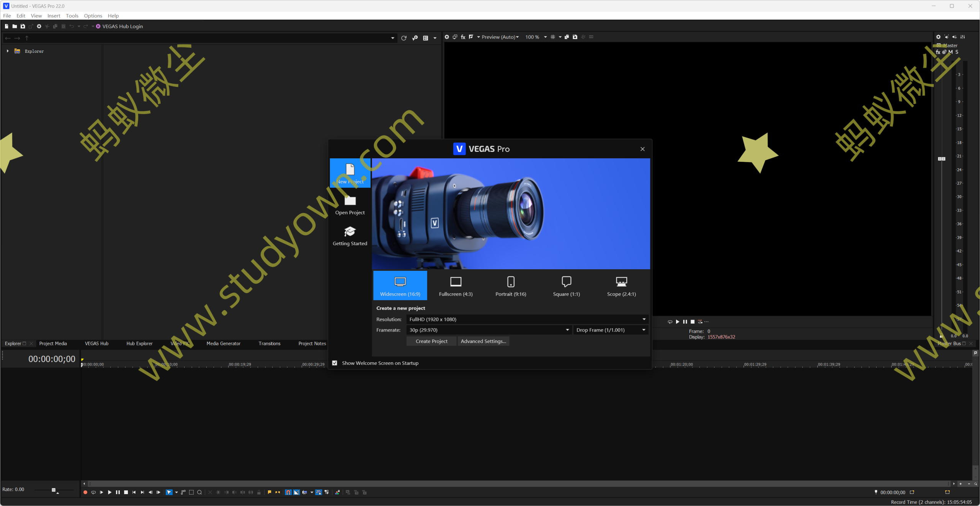
Task: Click the VEGAS Hub Login icon in the toolbar
Action: click(98, 26)
